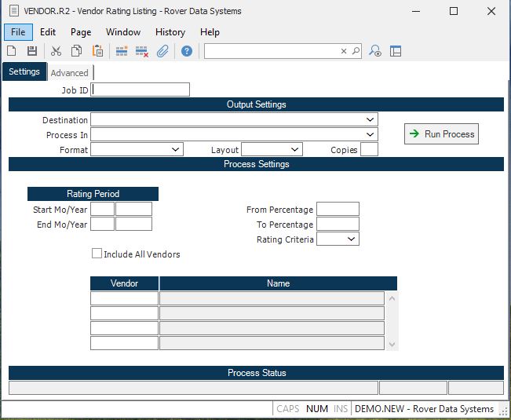Click the Insert row icon

pyautogui.click(x=122, y=51)
